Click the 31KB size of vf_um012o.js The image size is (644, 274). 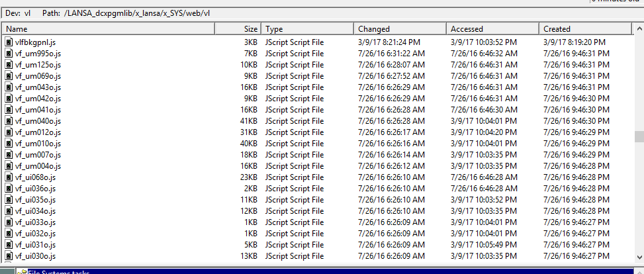tap(249, 132)
